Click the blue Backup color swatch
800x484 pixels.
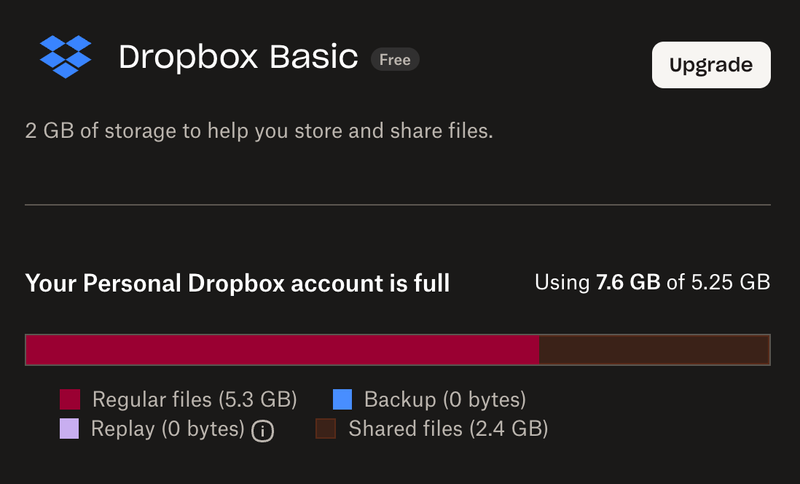343,400
